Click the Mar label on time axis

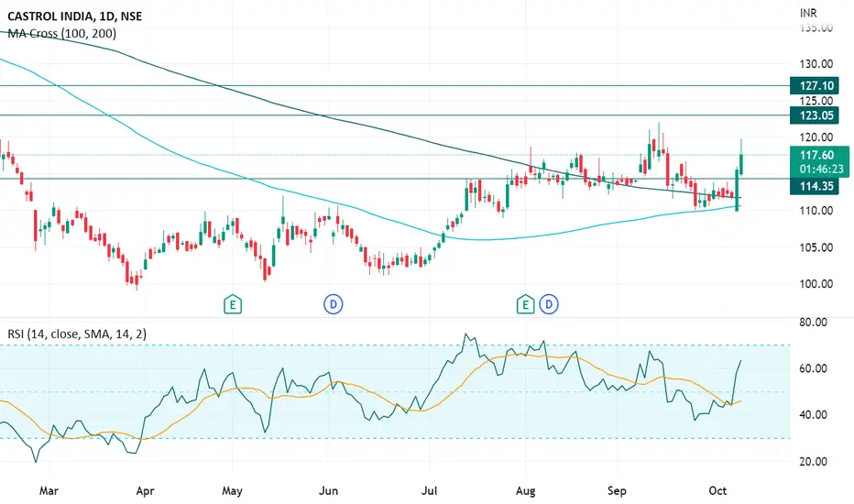pyautogui.click(x=49, y=491)
